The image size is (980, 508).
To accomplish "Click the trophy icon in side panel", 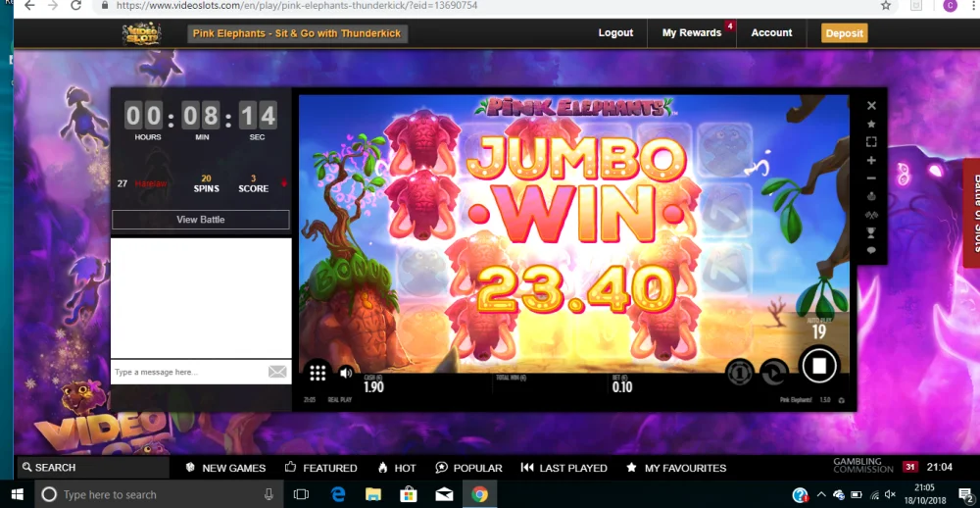I will 871,232.
